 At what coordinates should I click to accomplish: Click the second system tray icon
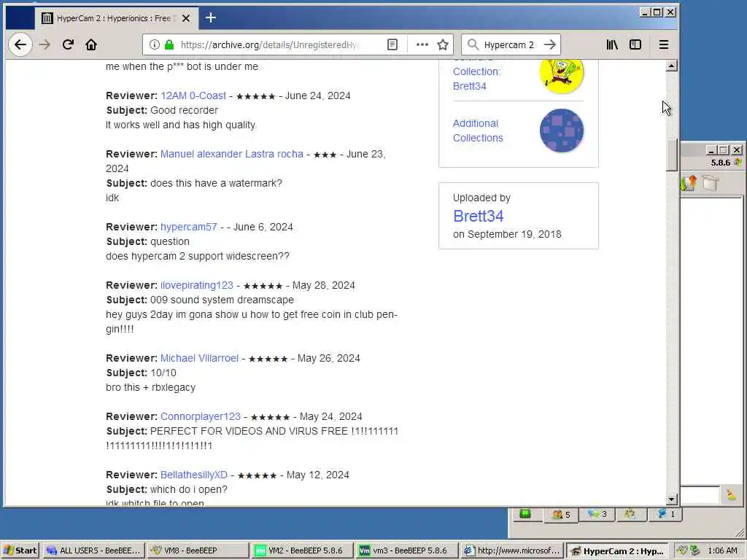click(x=694, y=551)
